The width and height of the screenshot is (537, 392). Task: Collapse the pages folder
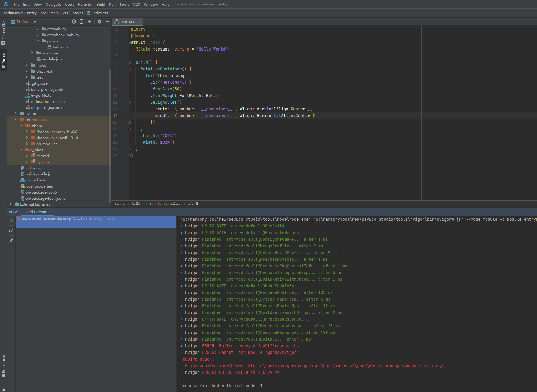[x=38, y=41]
